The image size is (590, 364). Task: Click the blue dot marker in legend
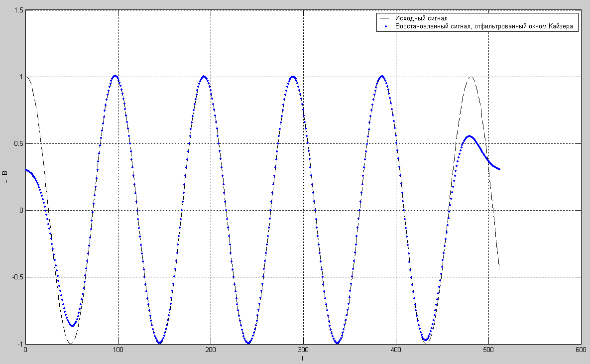coord(386,26)
